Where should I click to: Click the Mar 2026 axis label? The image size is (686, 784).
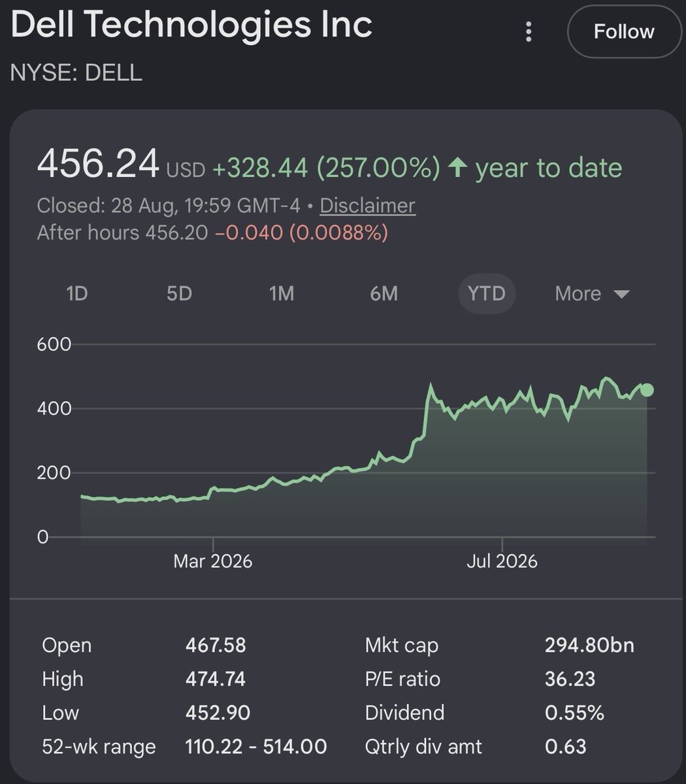pos(213,561)
